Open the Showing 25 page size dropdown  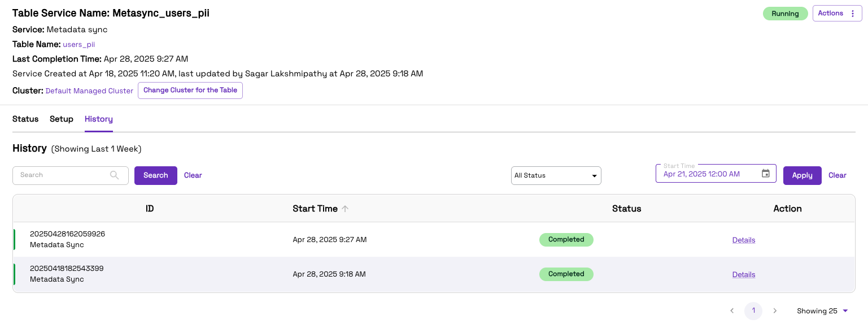click(823, 311)
